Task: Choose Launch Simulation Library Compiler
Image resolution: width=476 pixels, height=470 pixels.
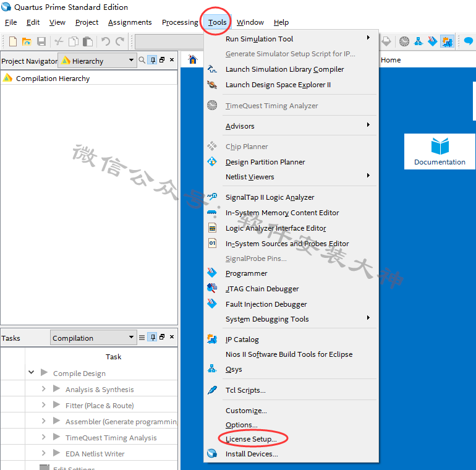Action: click(291, 69)
